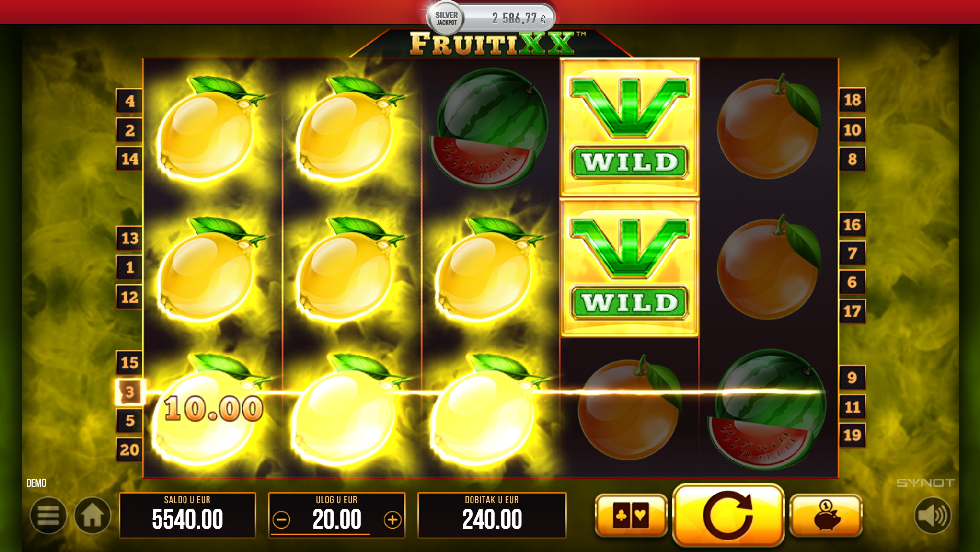The width and height of the screenshot is (980, 552).
Task: Click the Silver Jackpot badge
Action: pyautogui.click(x=446, y=18)
